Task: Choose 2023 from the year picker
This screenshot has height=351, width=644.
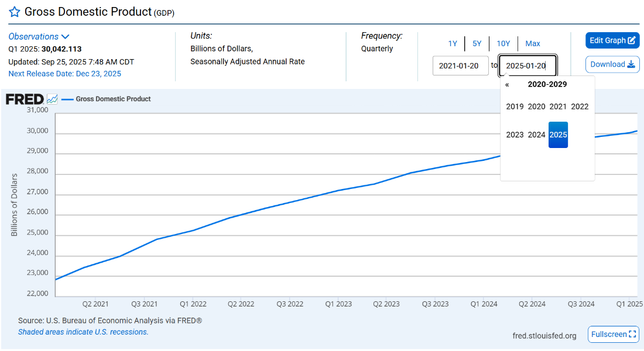Action: [515, 135]
